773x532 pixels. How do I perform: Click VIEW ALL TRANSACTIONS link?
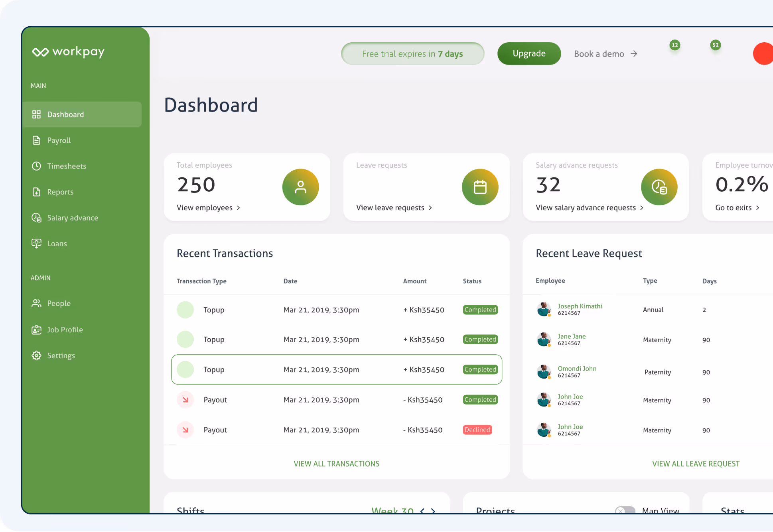point(336,463)
